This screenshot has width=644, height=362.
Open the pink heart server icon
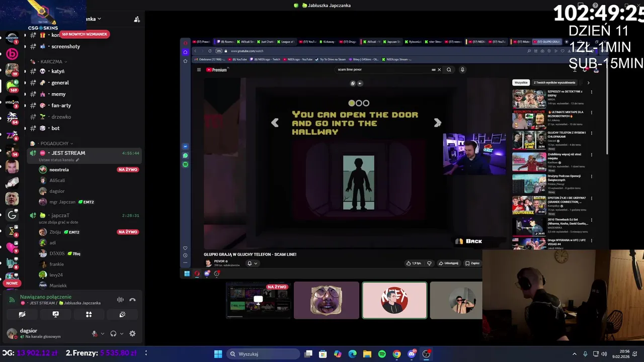pyautogui.click(x=12, y=247)
